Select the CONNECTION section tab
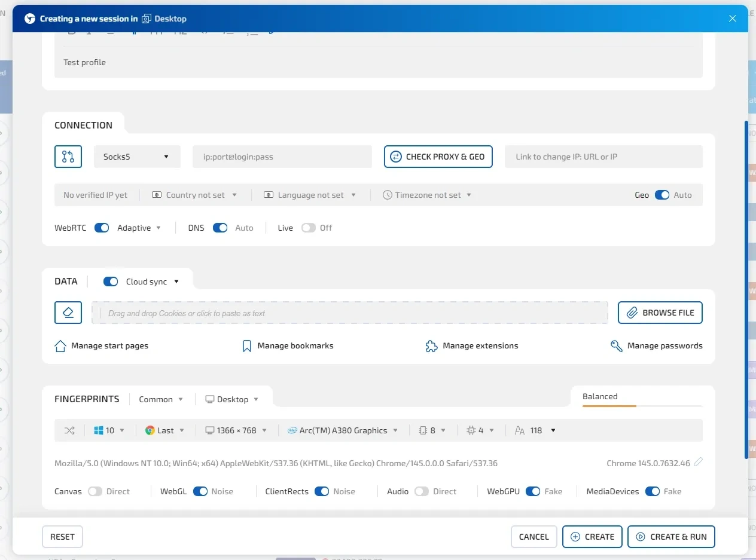Screen dimensions: 756x560 [83, 125]
